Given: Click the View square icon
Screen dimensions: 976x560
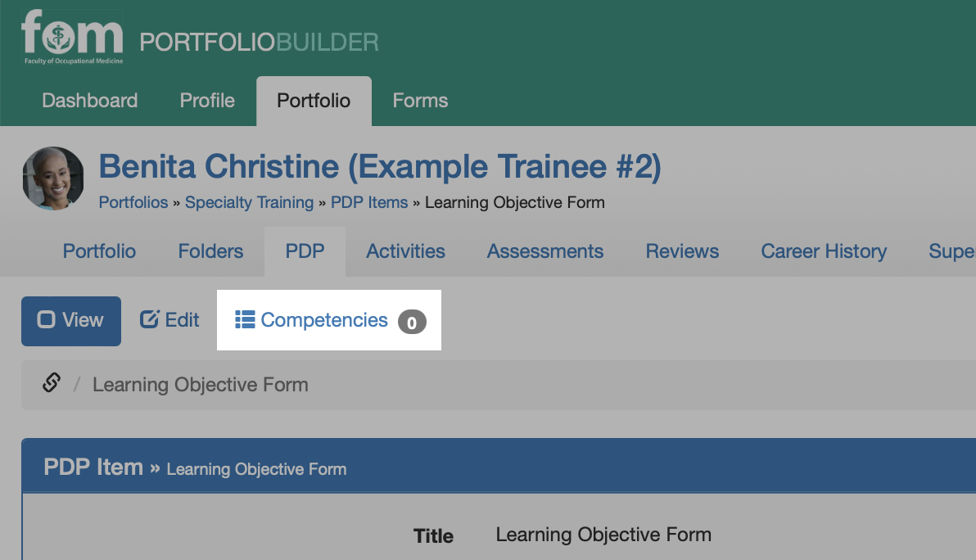Looking at the screenshot, I should pos(46,319).
